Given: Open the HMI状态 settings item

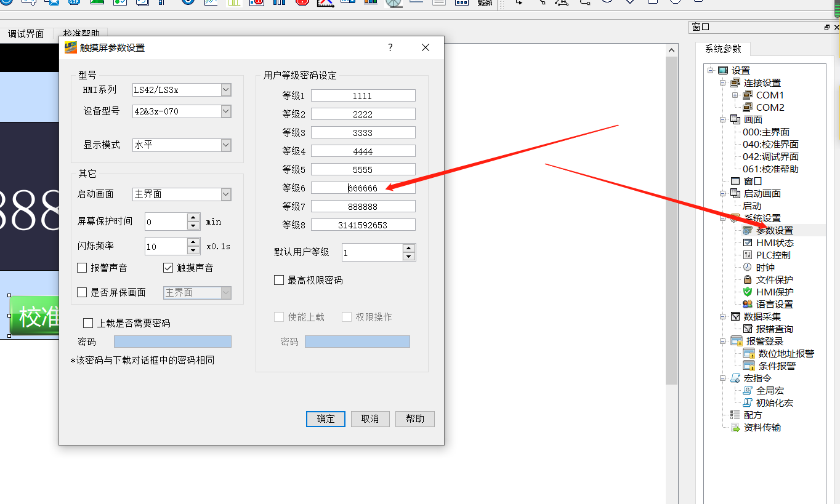Looking at the screenshot, I should click(775, 243).
